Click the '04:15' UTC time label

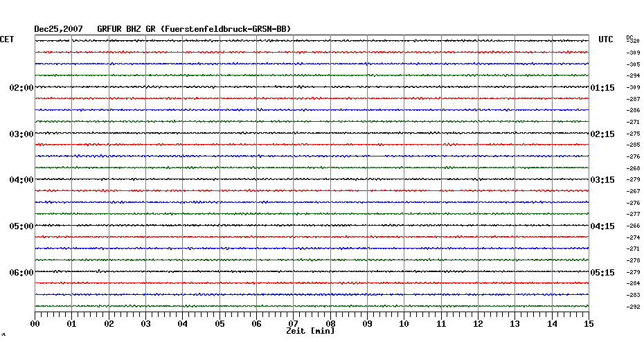pos(602,226)
